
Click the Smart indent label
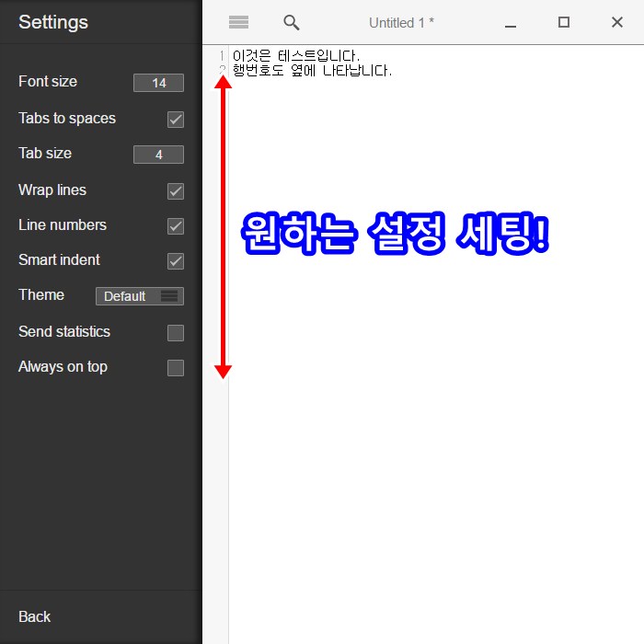click(59, 260)
